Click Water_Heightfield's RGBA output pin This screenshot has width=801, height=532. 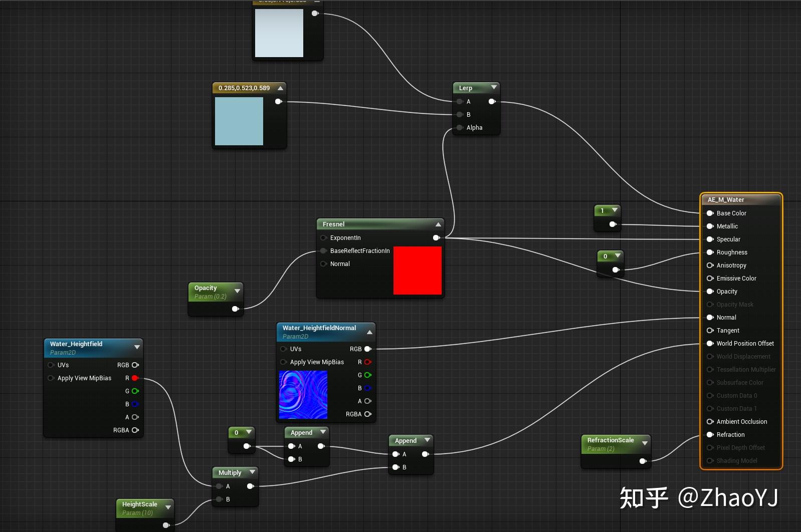click(x=135, y=430)
